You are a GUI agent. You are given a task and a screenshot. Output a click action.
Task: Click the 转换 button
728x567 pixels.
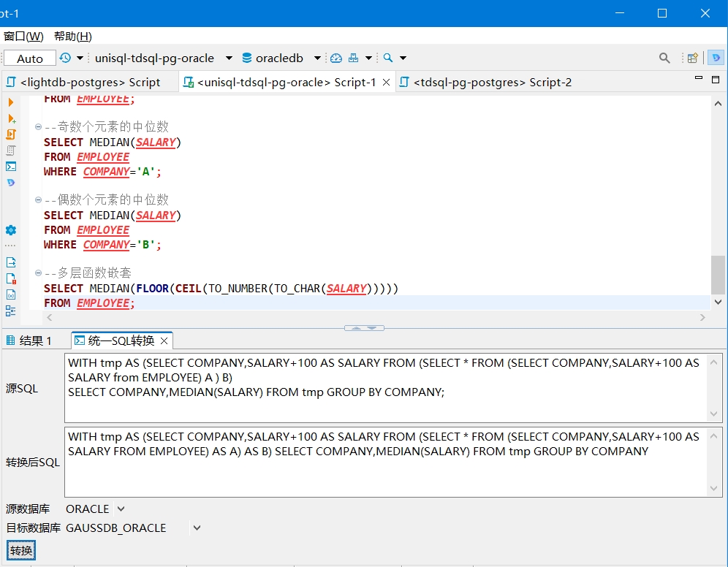21,550
